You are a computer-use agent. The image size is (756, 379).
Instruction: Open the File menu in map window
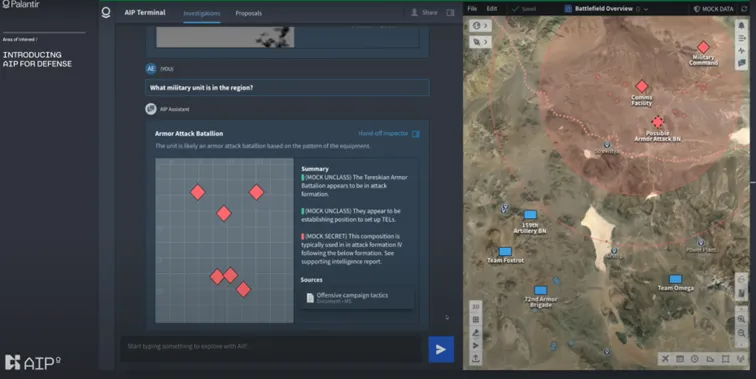pos(472,9)
